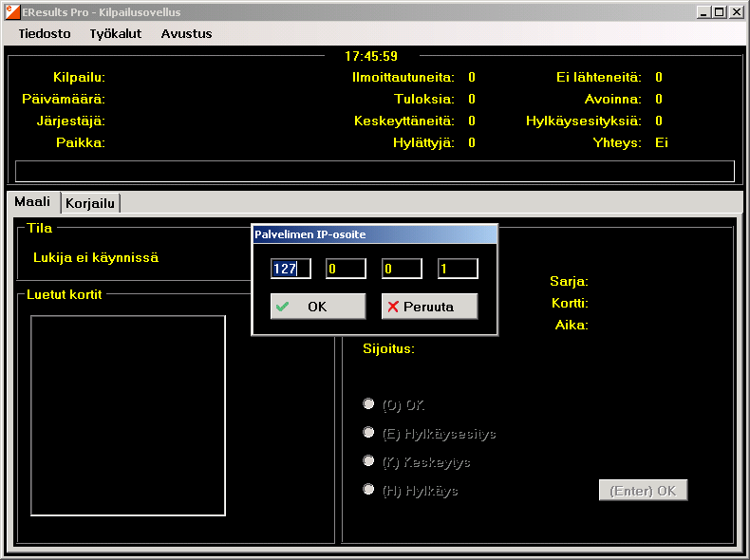Click the 'Ei' connection status value
750x560 pixels.
(x=662, y=142)
